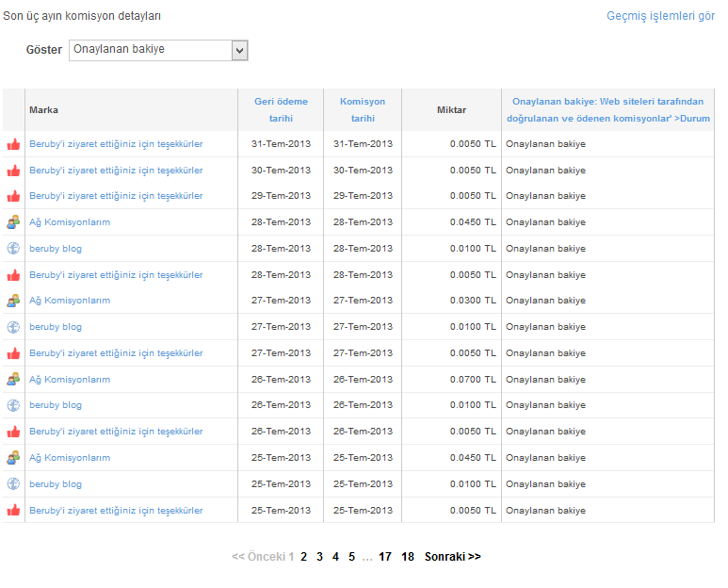Open the Göster filter dropdown arrow
Viewport: 728px width, 588px height.
[239, 50]
